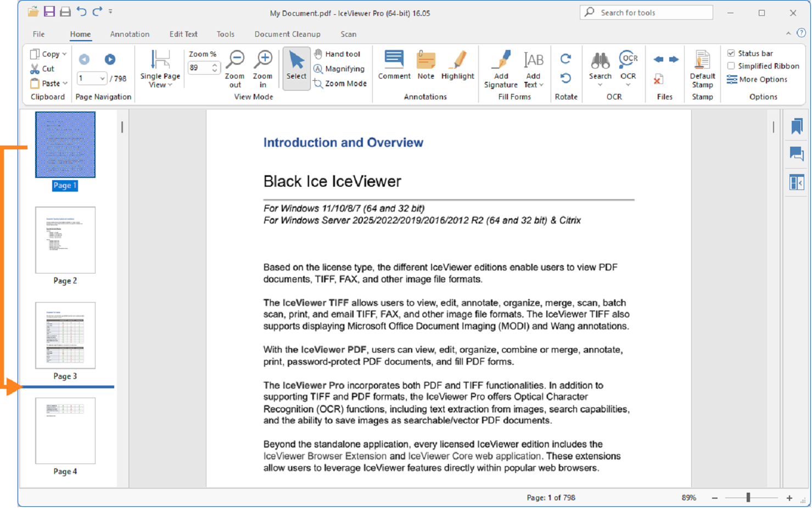Image resolution: width=812 pixels, height=508 pixels.
Task: Open the Comments side panel
Action: pos(797,153)
